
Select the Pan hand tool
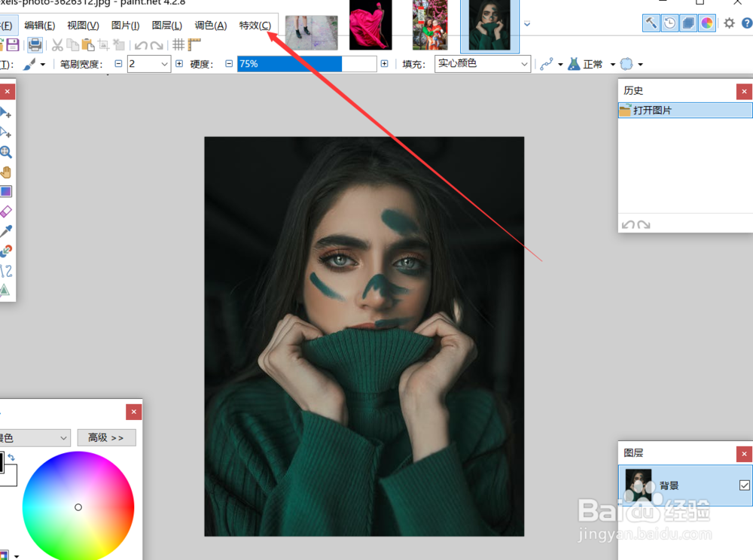[x=6, y=172]
